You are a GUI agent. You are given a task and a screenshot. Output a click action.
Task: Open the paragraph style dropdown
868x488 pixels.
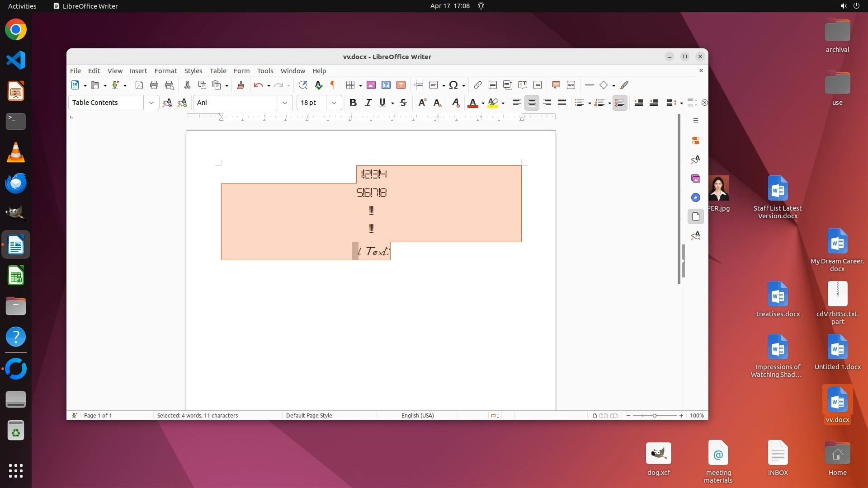click(151, 103)
